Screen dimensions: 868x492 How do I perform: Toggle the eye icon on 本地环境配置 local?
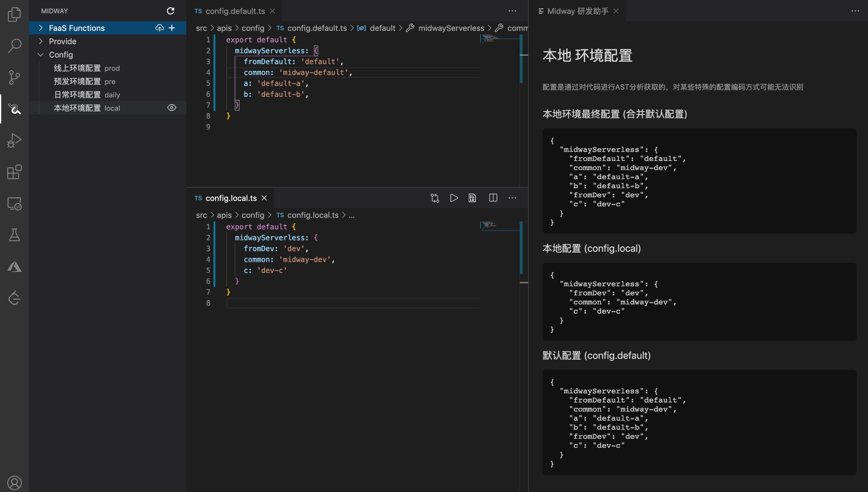point(171,108)
